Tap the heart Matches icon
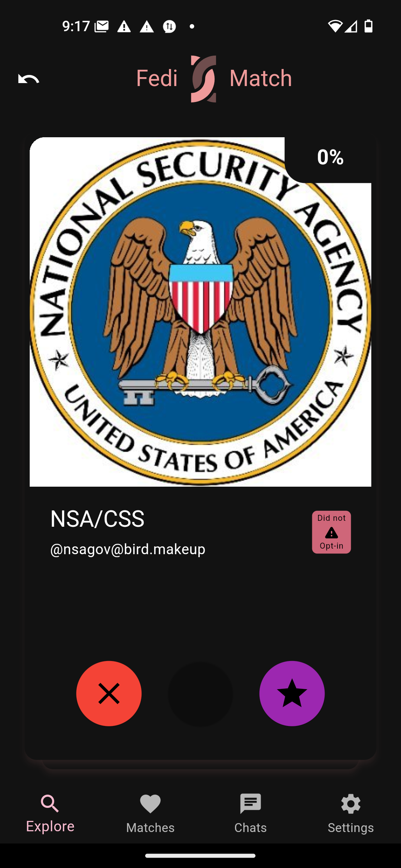Image resolution: width=401 pixels, height=868 pixels. point(150,804)
